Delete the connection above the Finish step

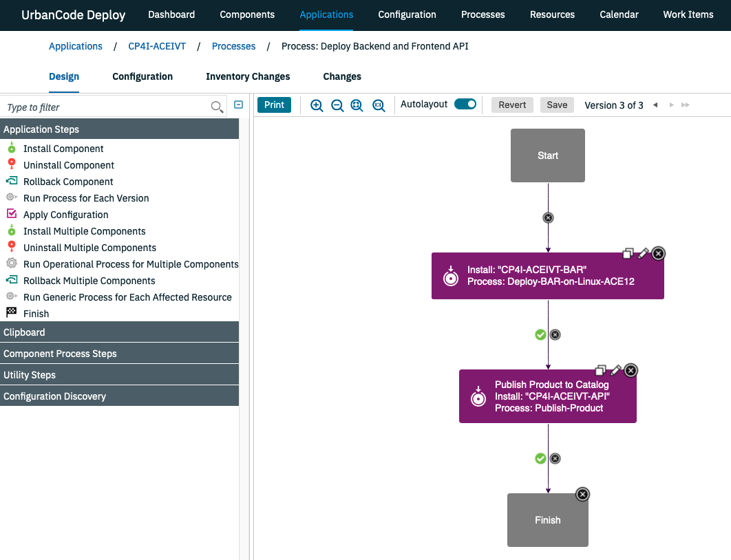[x=555, y=458]
